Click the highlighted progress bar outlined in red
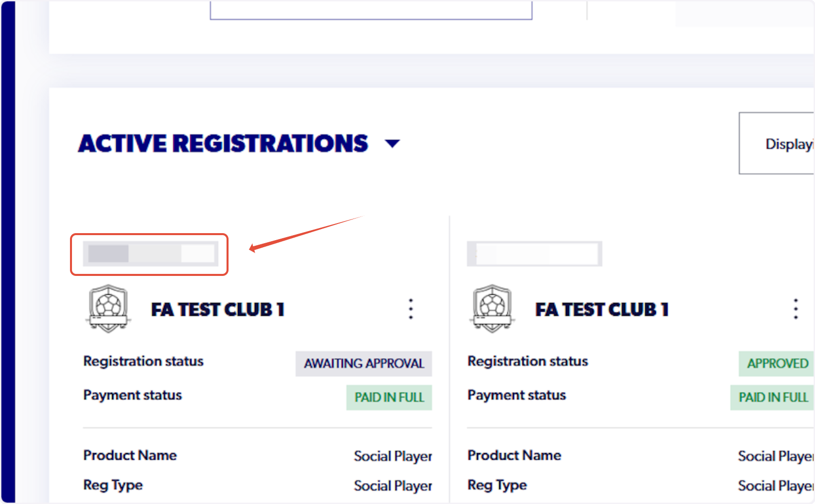Image resolution: width=815 pixels, height=504 pixels. (x=149, y=254)
